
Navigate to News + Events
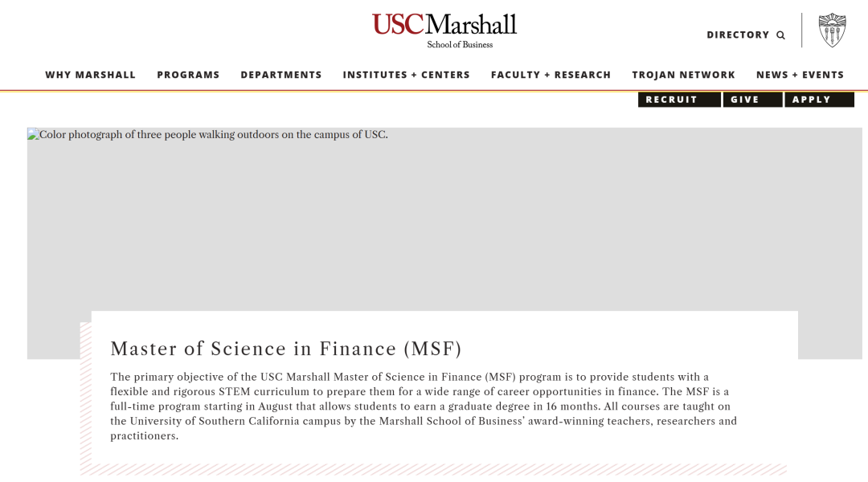[800, 75]
